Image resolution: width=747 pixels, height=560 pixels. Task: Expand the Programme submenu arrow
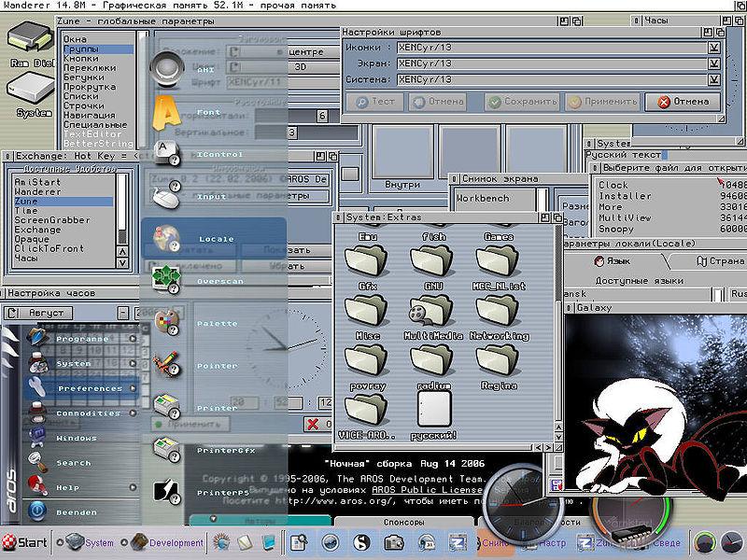coord(134,339)
